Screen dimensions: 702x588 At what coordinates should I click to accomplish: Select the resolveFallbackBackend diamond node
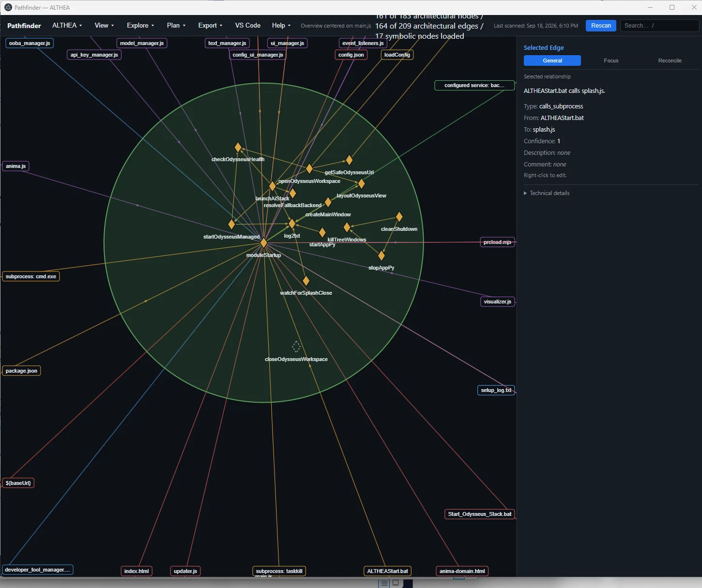tap(292, 194)
